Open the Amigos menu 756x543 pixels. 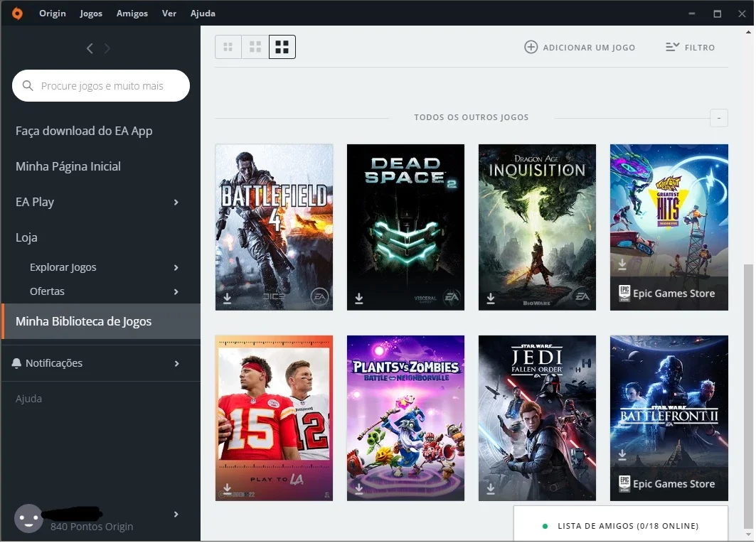(x=132, y=14)
